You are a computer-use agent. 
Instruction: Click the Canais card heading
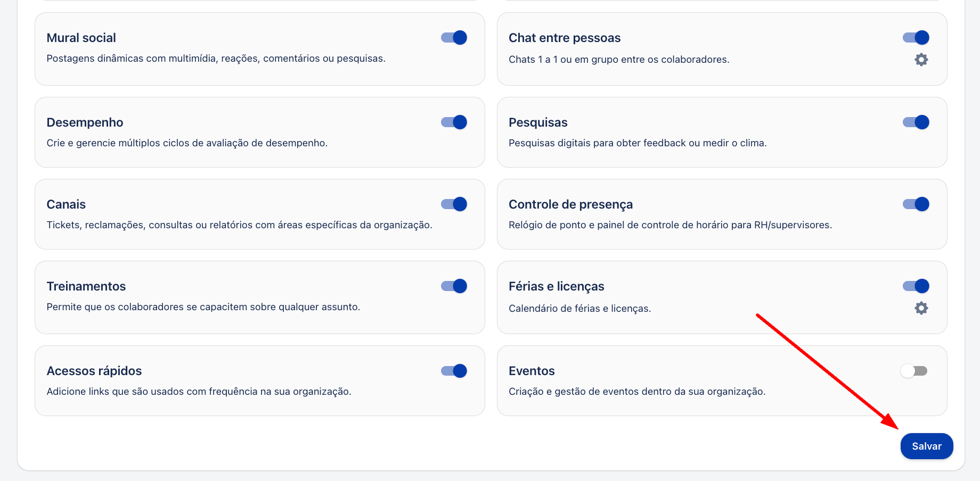coord(66,204)
